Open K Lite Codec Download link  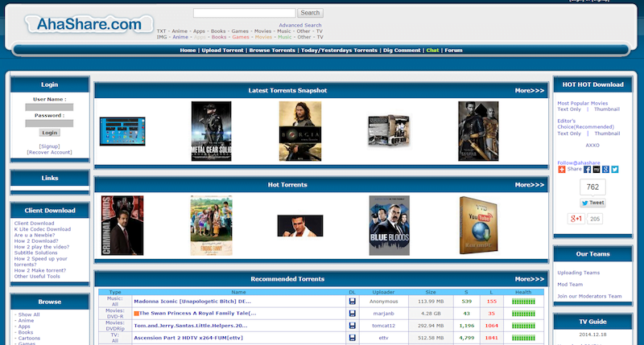(43, 229)
